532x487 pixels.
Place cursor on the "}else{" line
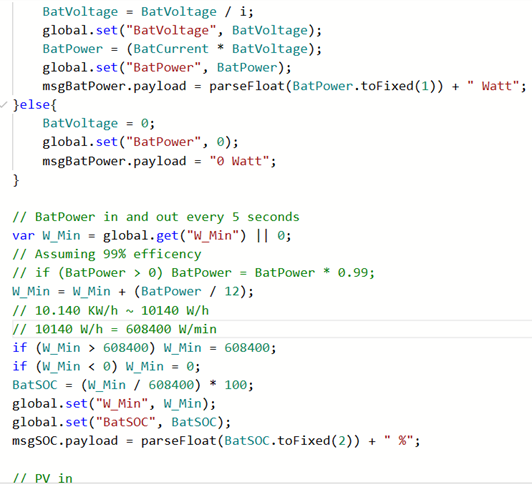tap(35, 105)
